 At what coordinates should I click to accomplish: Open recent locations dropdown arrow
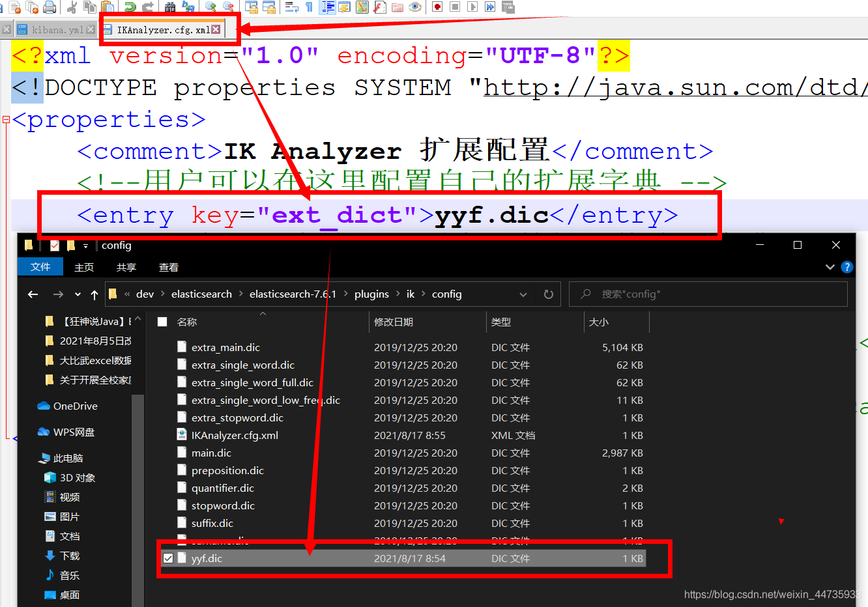78,294
